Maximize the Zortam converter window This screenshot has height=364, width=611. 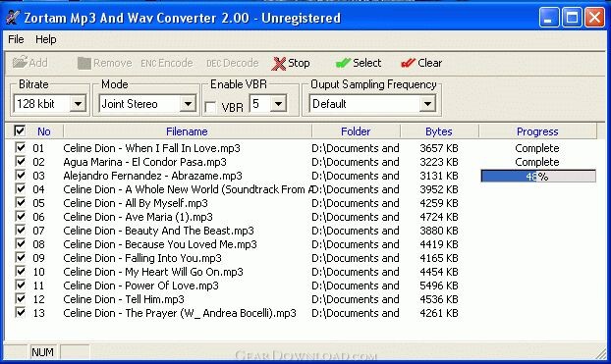coord(572,18)
